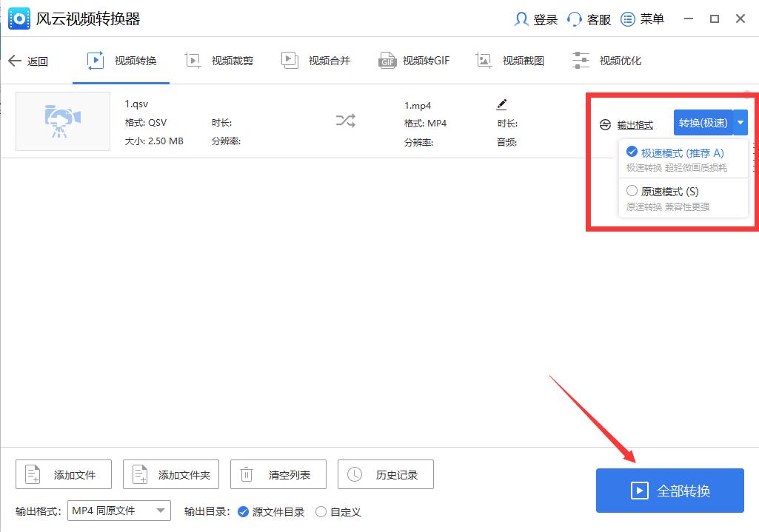The width and height of the screenshot is (759, 532).
Task: Choose 自定义 as the output directory
Action: (321, 511)
